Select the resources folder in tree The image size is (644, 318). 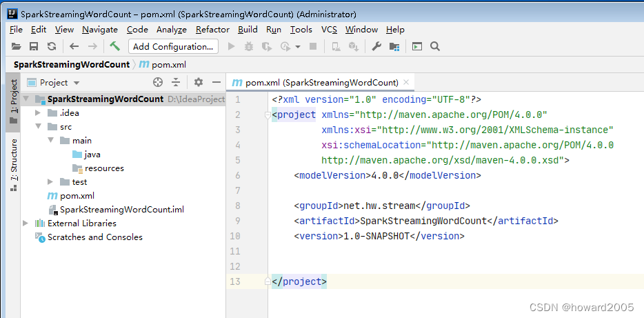(104, 168)
